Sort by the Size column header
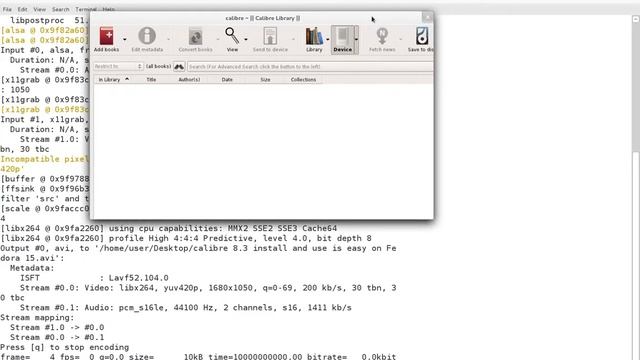Viewport: 640px width, 360px height. click(265, 80)
